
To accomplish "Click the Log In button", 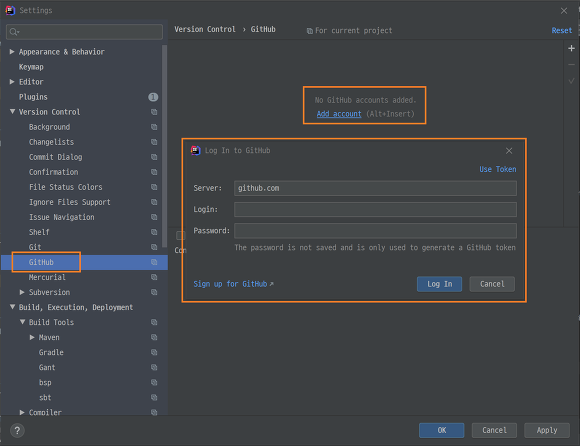I will (439, 284).
